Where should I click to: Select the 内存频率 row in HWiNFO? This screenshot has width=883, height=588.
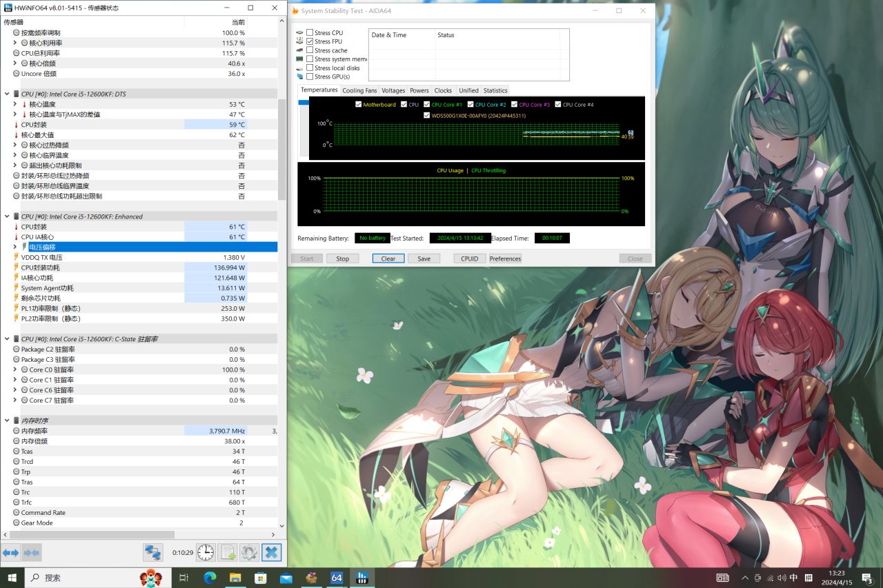[139, 431]
